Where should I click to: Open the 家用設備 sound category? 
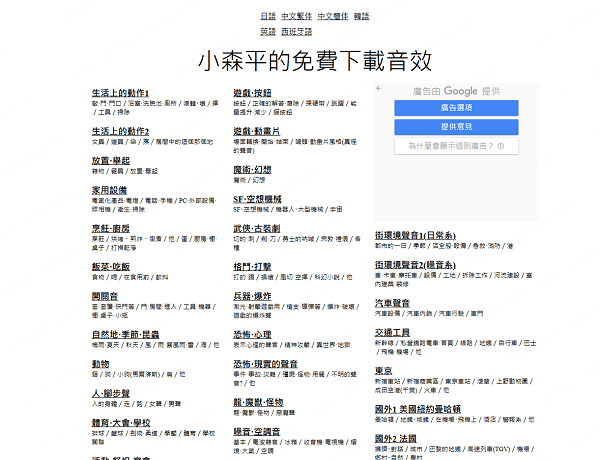pyautogui.click(x=109, y=190)
